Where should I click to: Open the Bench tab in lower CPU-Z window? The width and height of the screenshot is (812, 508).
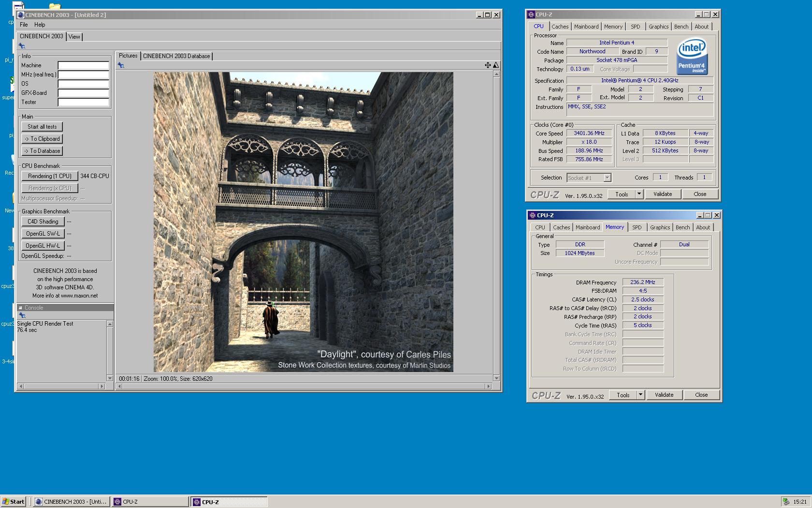point(682,227)
